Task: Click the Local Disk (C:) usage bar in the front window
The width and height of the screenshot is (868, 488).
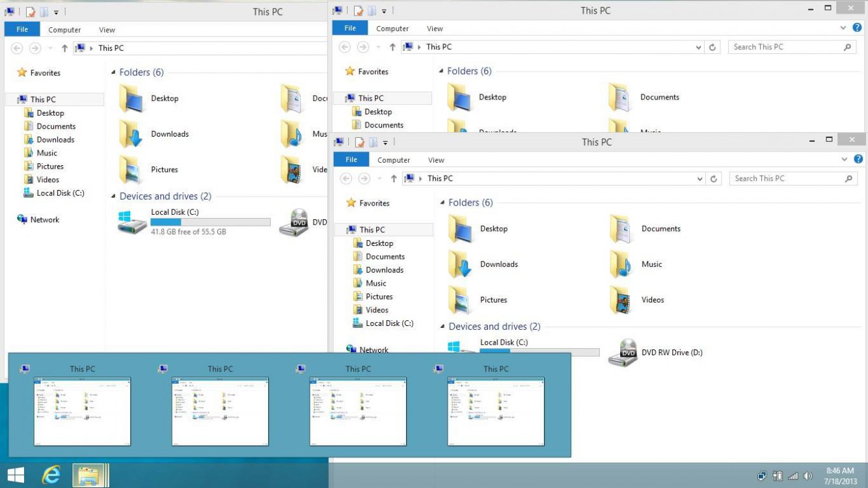Action: pyautogui.click(x=539, y=352)
